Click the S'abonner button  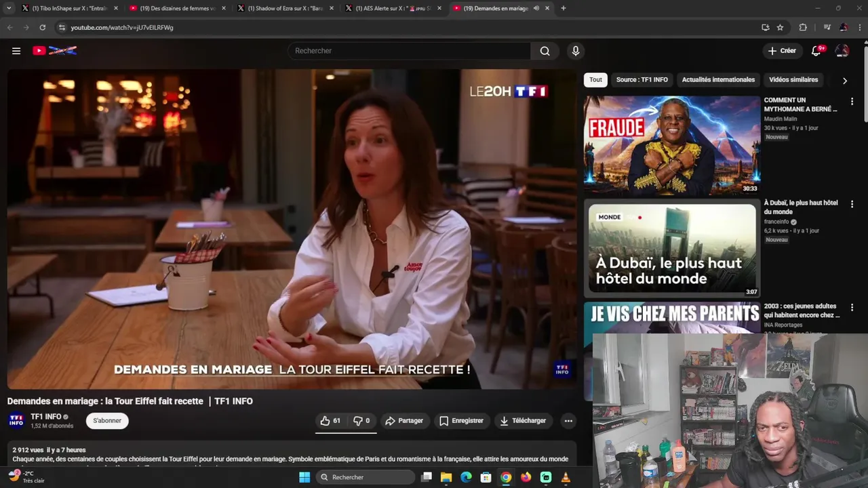point(107,421)
